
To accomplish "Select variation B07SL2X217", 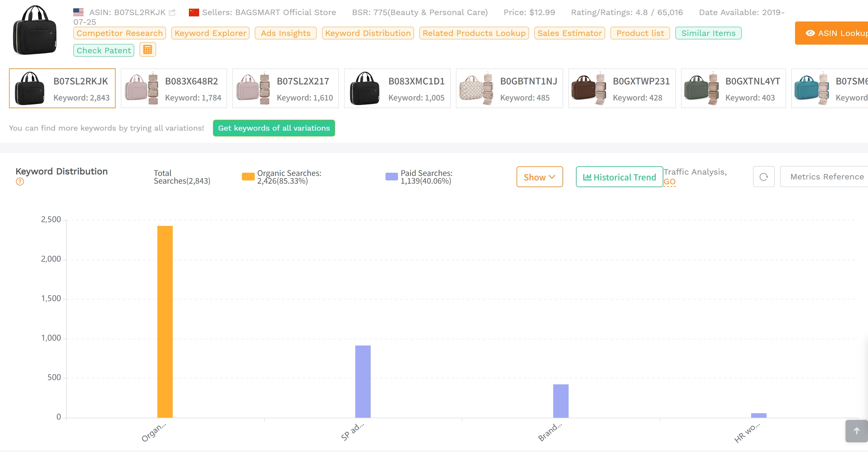I will click(285, 88).
